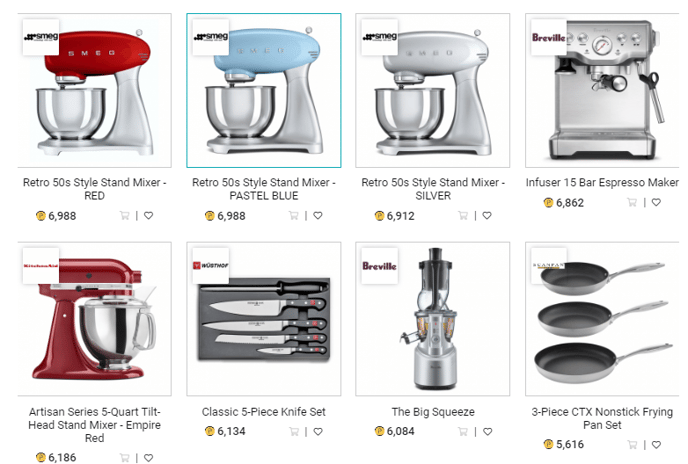Add Artisan Series mixer to cart
The width and height of the screenshot is (688, 464).
point(125,458)
